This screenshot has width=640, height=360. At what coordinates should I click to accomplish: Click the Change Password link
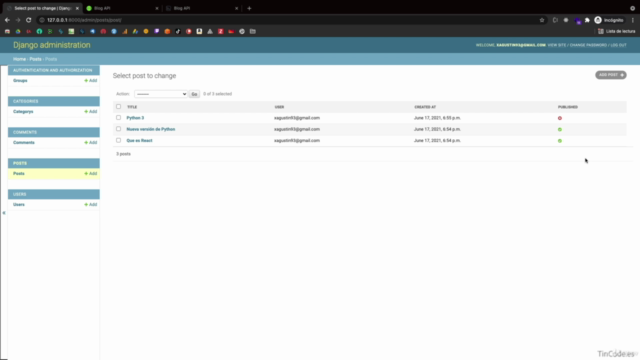click(588, 45)
